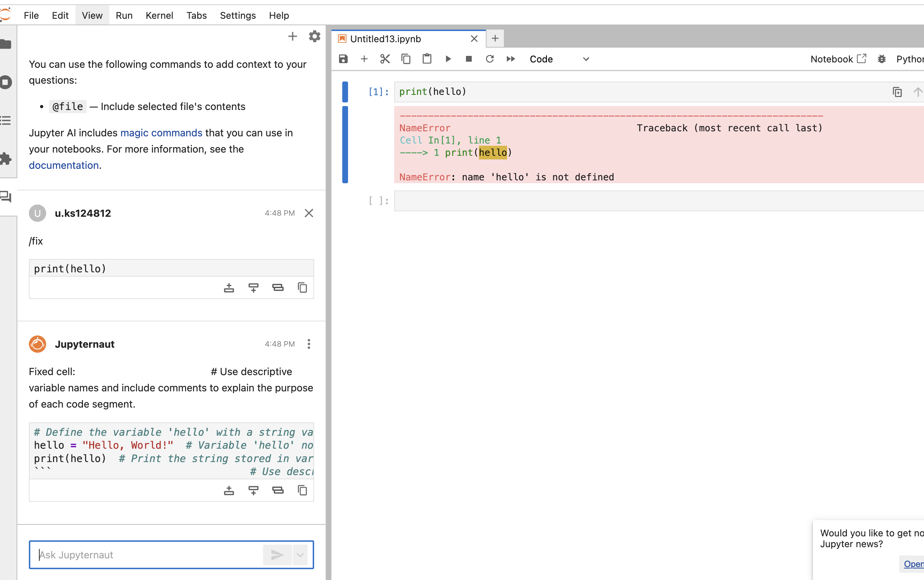Insert user's print(hello) code below active cell
Image resolution: width=924 pixels, height=580 pixels.
254,288
